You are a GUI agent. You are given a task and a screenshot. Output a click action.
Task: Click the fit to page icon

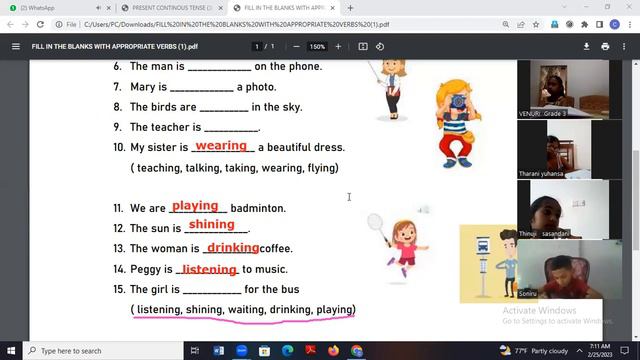(x=363, y=47)
